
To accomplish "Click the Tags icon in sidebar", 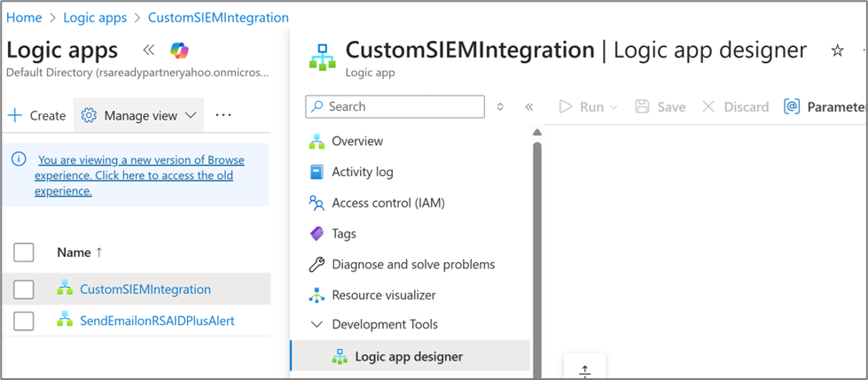I will pyautogui.click(x=317, y=234).
